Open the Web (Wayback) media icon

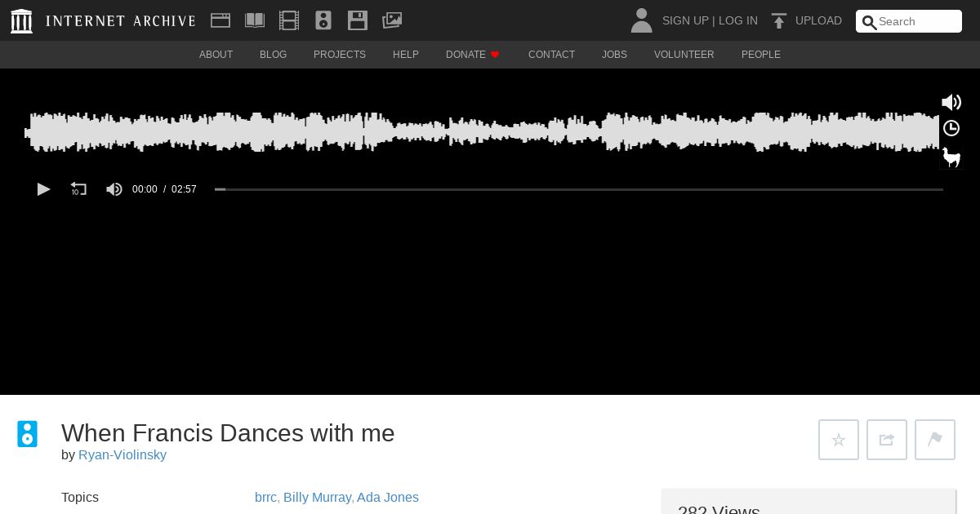click(220, 20)
